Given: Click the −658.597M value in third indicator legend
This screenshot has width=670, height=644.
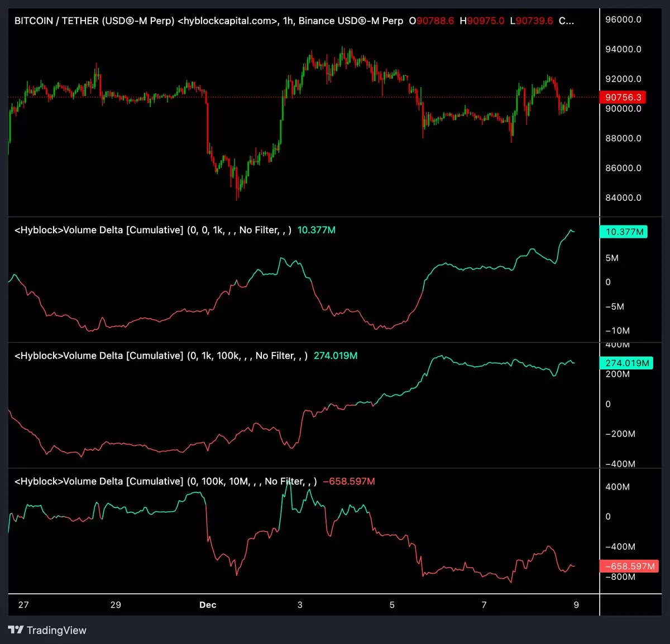Looking at the screenshot, I should point(349,481).
